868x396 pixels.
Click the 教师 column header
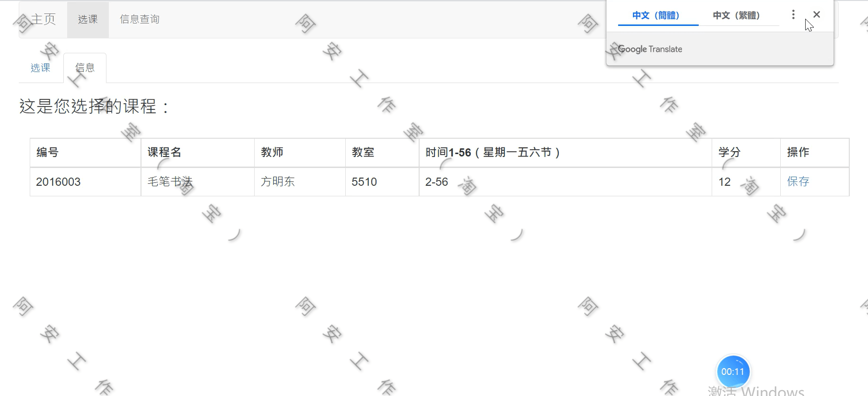coord(300,153)
